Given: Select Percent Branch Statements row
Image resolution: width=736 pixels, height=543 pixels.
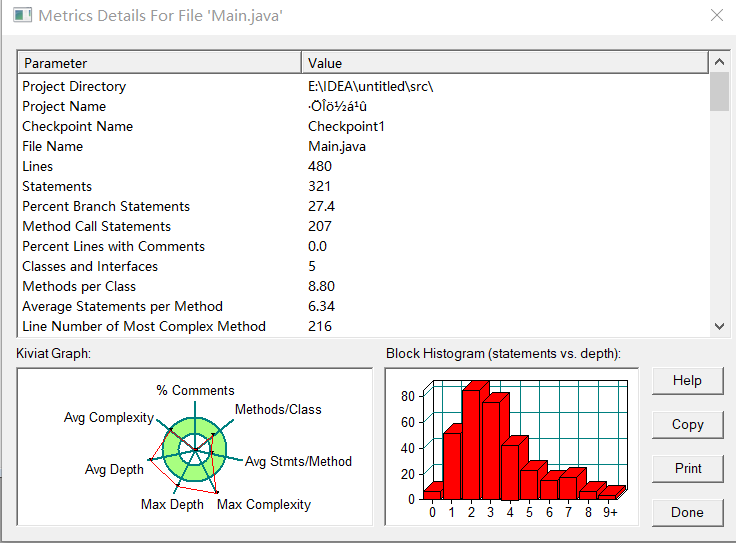Looking at the screenshot, I should click(364, 206).
